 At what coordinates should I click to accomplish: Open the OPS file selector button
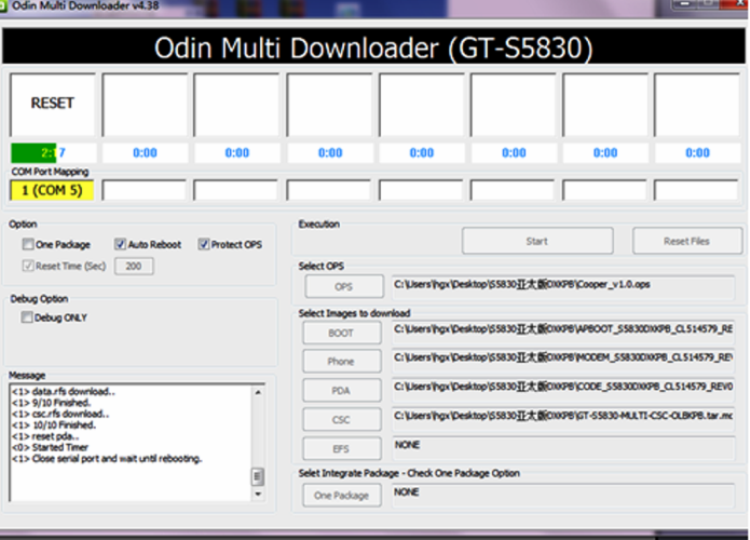[344, 287]
